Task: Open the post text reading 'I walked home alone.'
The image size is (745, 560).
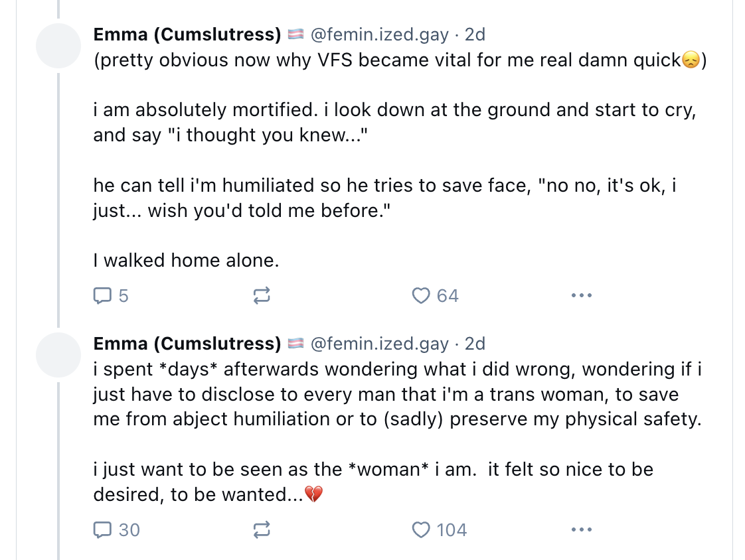Action: [x=186, y=260]
